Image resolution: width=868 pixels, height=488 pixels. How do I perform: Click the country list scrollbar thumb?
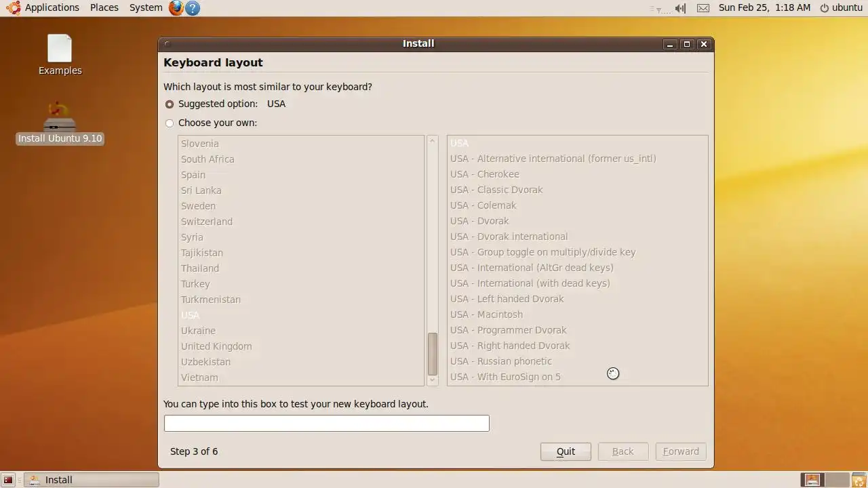tap(433, 354)
